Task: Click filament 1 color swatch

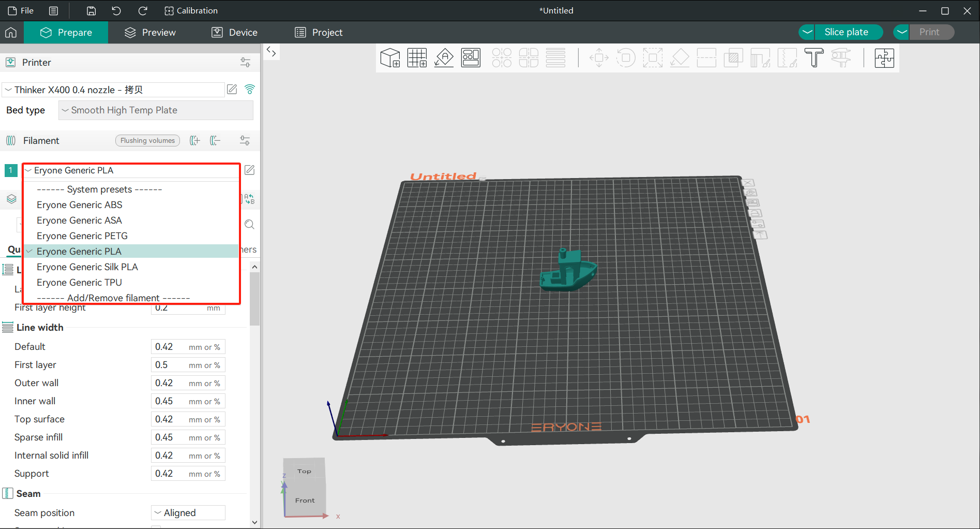Action: tap(11, 170)
